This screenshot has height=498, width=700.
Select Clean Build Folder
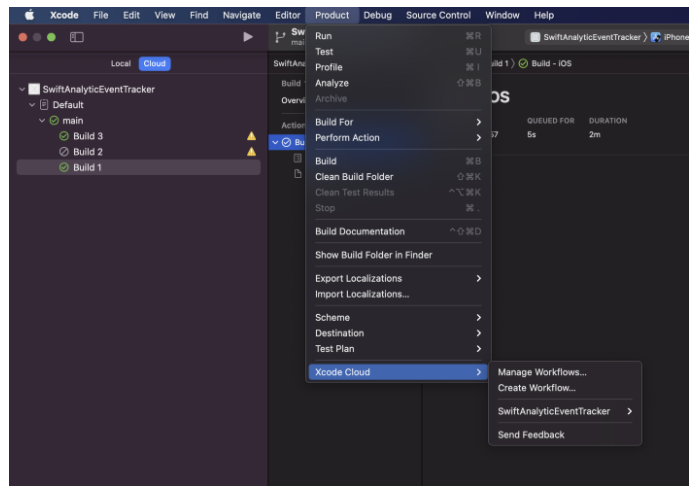(398, 177)
